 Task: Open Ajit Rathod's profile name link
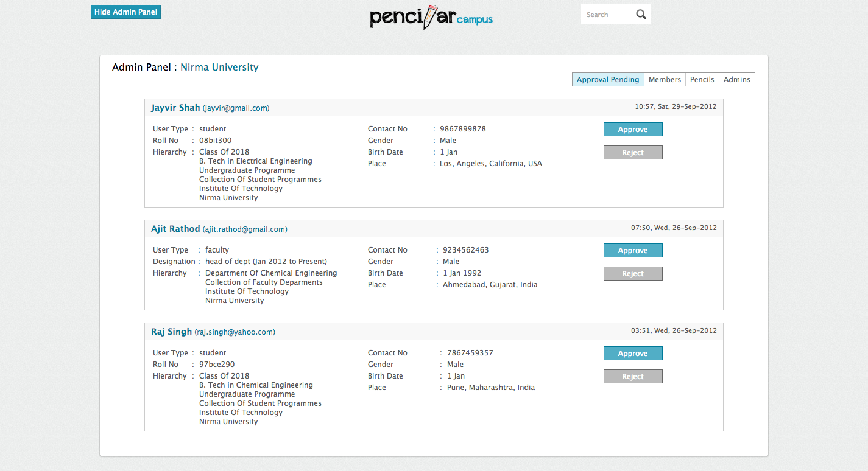[x=175, y=229]
